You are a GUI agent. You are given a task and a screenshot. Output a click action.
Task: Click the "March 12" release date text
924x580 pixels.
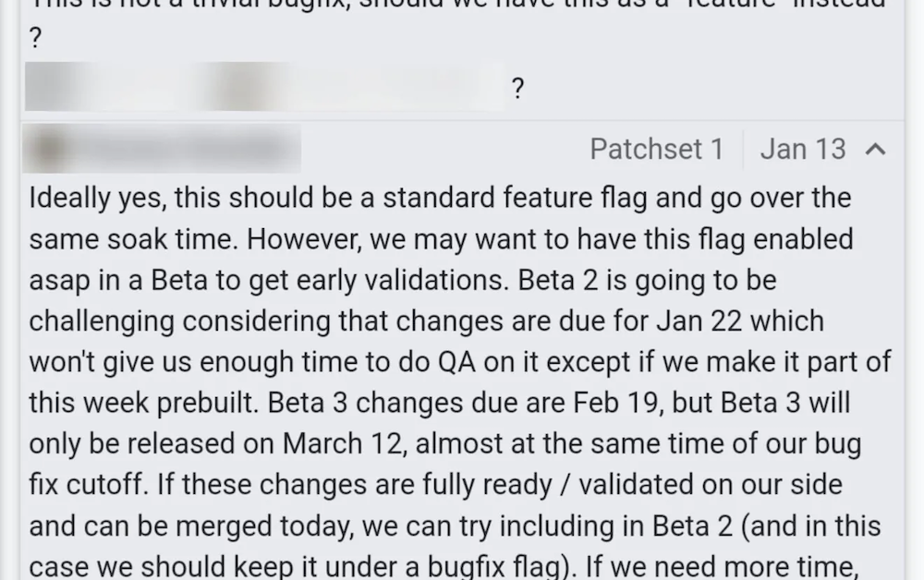(342, 443)
